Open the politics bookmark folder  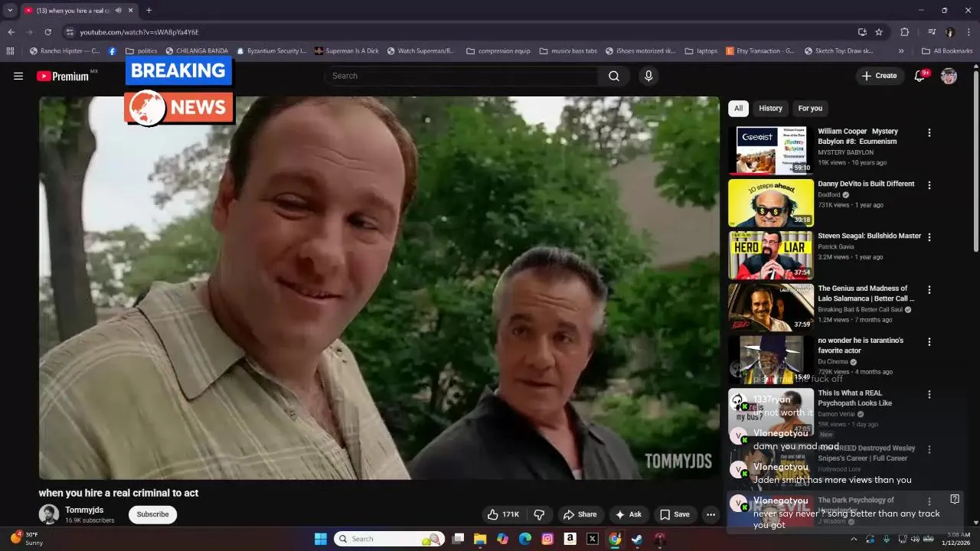[x=142, y=51]
